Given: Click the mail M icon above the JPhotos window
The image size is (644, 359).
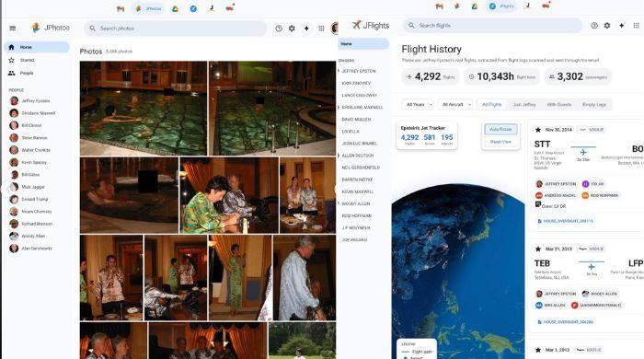Looking at the screenshot, I should [x=121, y=8].
